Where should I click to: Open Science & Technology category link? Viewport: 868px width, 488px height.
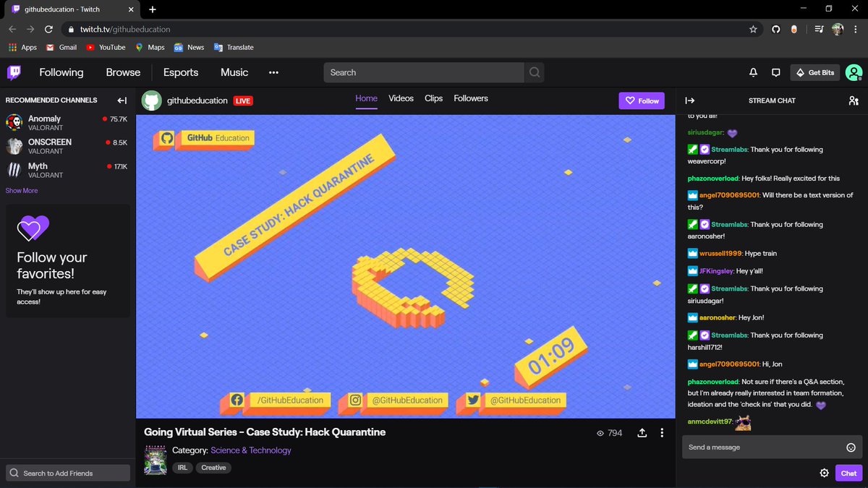pyautogui.click(x=251, y=450)
